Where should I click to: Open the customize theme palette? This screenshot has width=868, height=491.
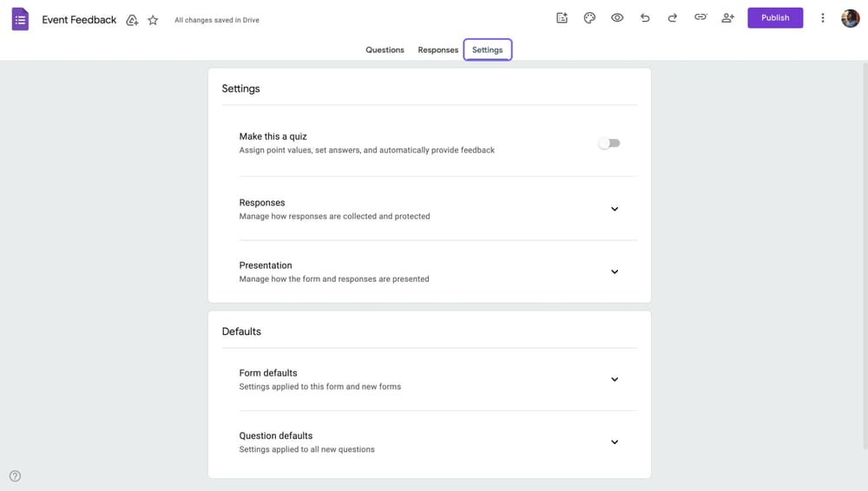(589, 17)
